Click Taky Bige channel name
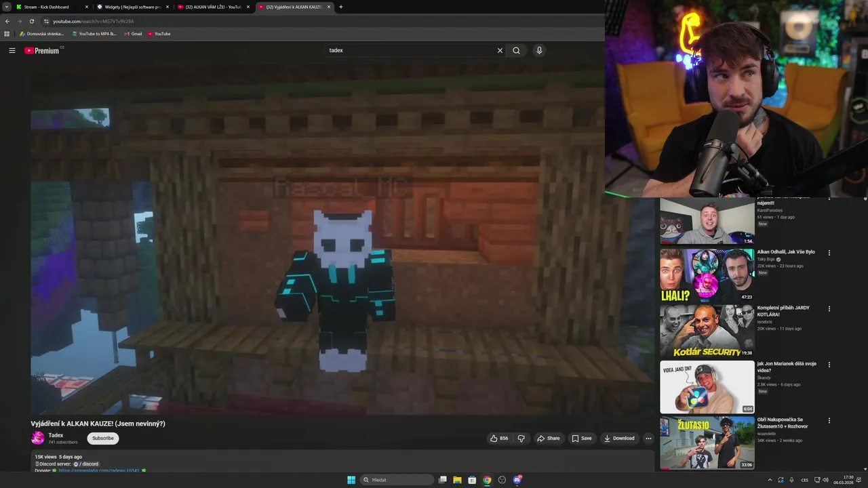868x488 pixels. pos(766,259)
